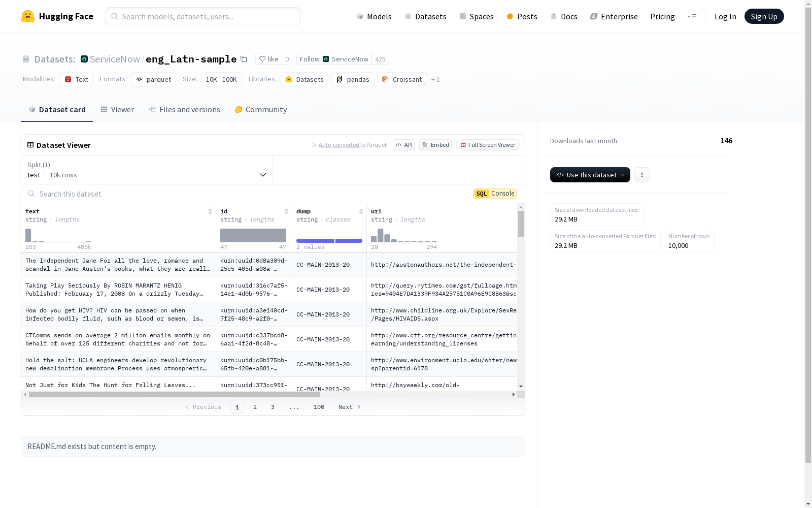
Task: Click the vertical scrollbar of the table
Action: tap(521, 224)
